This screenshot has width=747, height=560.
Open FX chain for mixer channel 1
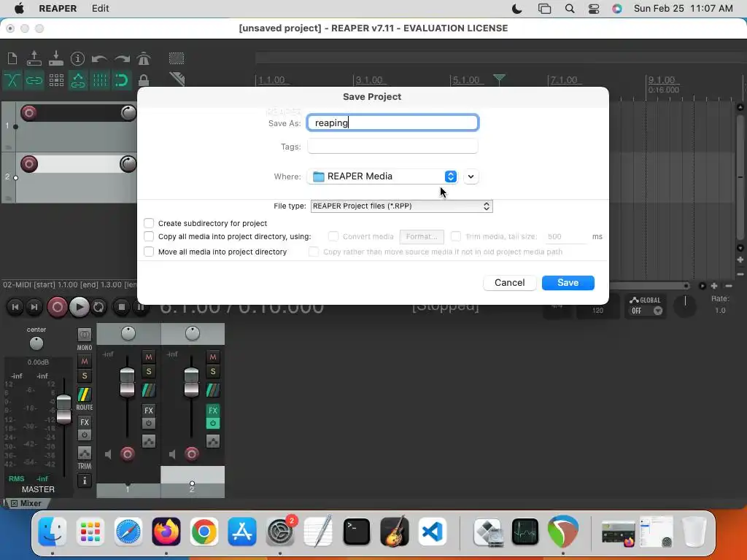pos(149,411)
